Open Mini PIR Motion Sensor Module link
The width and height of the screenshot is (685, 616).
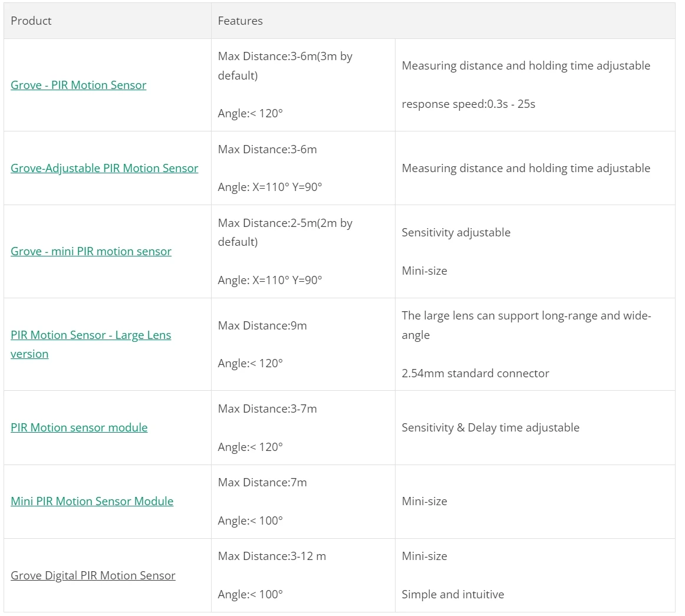coord(92,501)
